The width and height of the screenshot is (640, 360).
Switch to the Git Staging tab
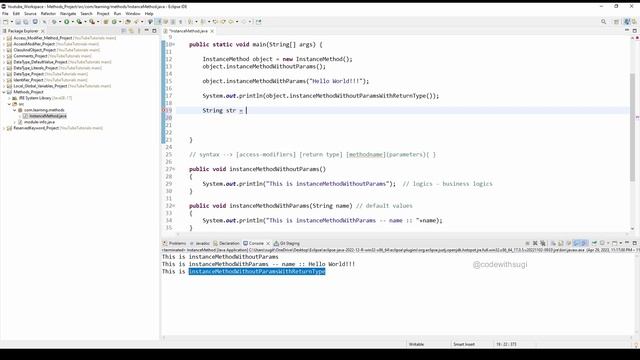(x=287, y=243)
